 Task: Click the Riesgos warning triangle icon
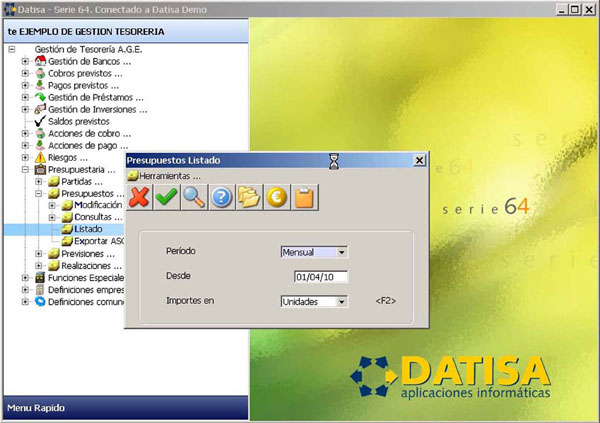(x=40, y=157)
